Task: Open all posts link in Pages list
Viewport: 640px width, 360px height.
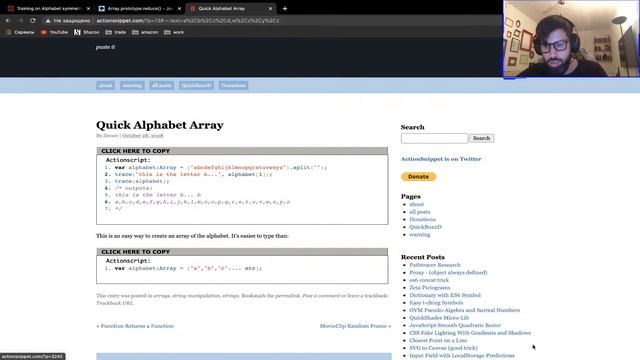Action: pos(420,212)
